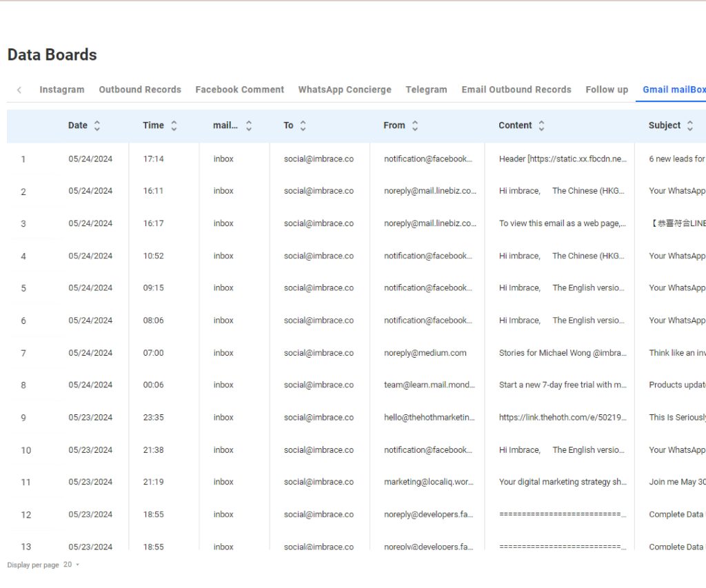706x588 pixels.
Task: Click the Gmail mailBox tab
Action: [x=674, y=90]
